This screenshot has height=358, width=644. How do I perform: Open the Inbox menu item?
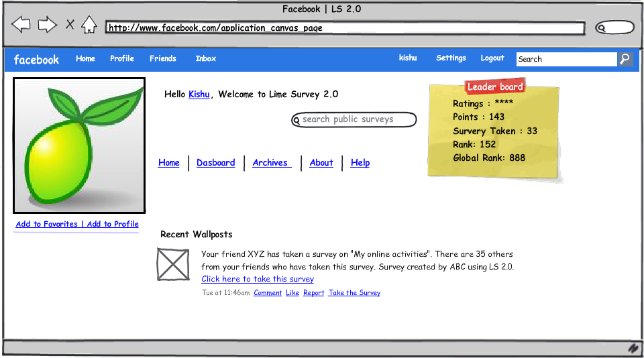(206, 59)
